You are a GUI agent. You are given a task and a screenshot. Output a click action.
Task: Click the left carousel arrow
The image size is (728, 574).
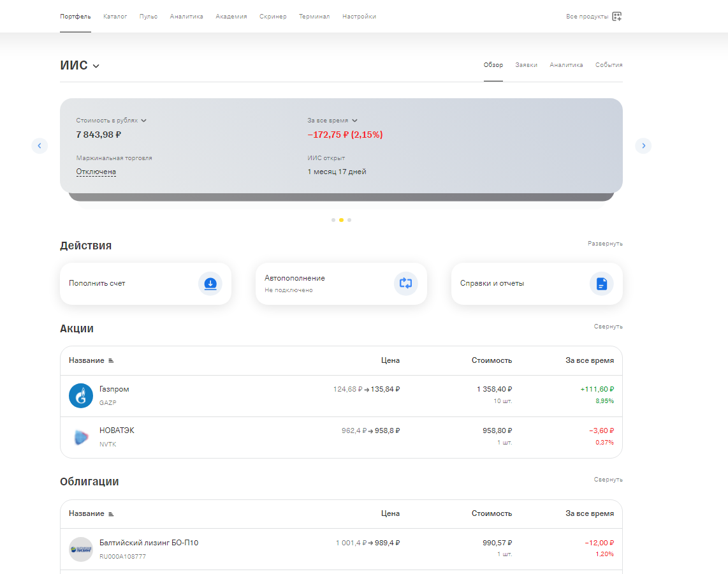[x=40, y=146]
